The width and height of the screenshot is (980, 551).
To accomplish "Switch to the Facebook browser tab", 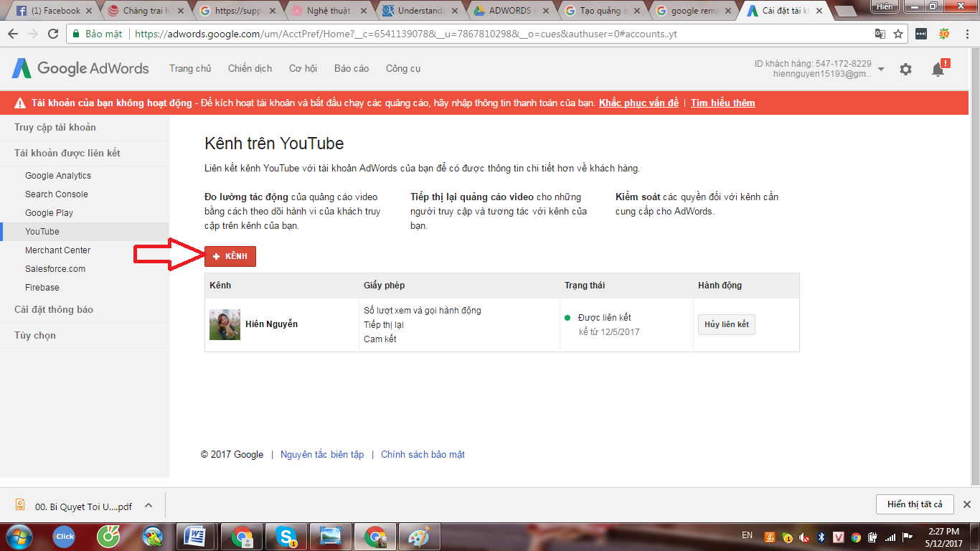I will pos(50,11).
